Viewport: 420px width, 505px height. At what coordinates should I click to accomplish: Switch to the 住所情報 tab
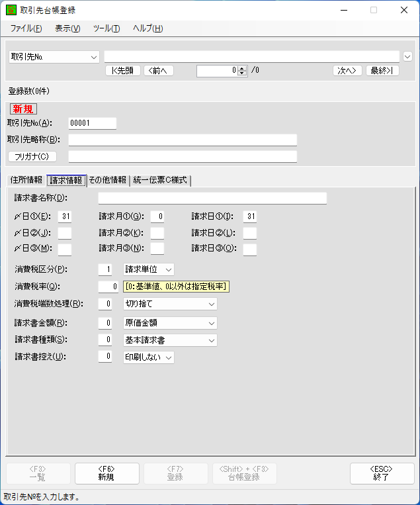(x=26, y=180)
